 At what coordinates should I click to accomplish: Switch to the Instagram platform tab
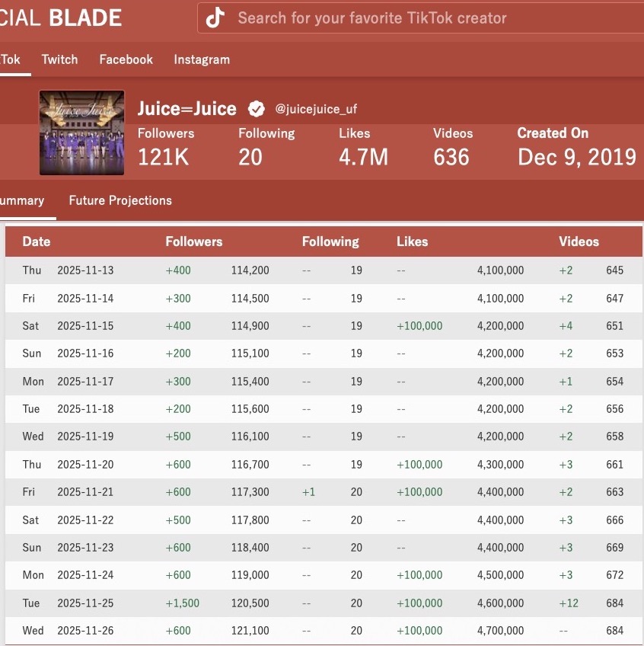coord(202,59)
